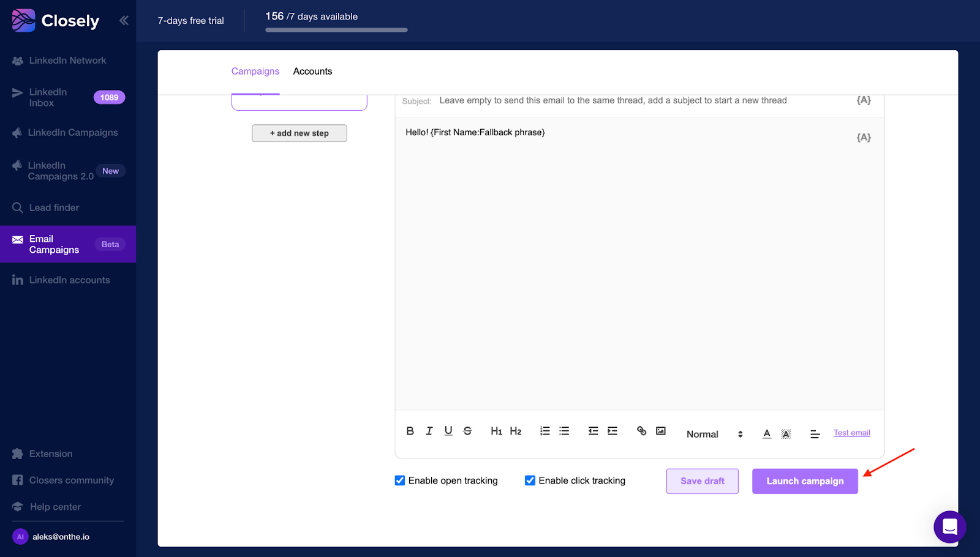The height and width of the screenshot is (557, 980).
Task: Open LinkedIn Network in the sidebar
Action: click(68, 61)
